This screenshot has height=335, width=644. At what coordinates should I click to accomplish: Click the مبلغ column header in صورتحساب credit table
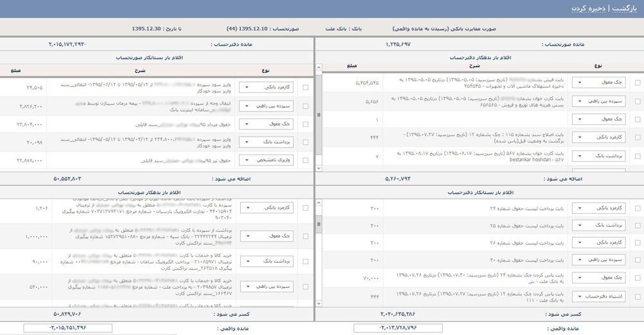click(15, 71)
